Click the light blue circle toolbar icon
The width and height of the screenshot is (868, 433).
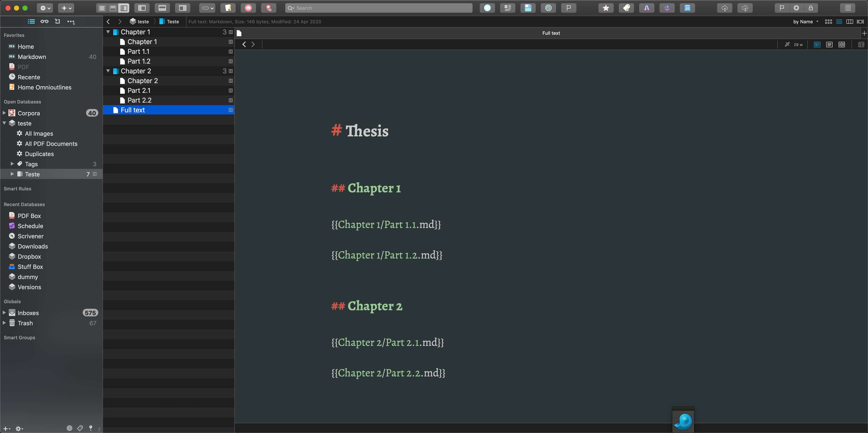[x=487, y=8]
